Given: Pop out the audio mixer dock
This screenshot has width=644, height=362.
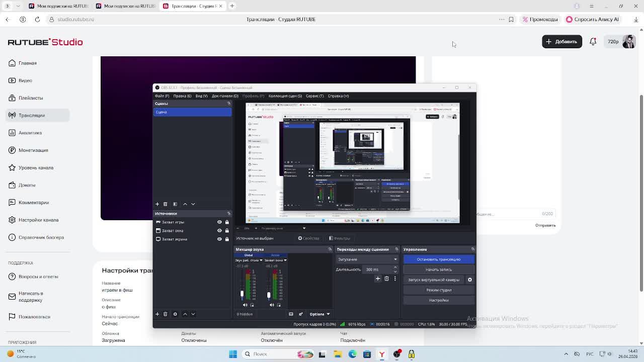Looking at the screenshot, I should point(330,249).
